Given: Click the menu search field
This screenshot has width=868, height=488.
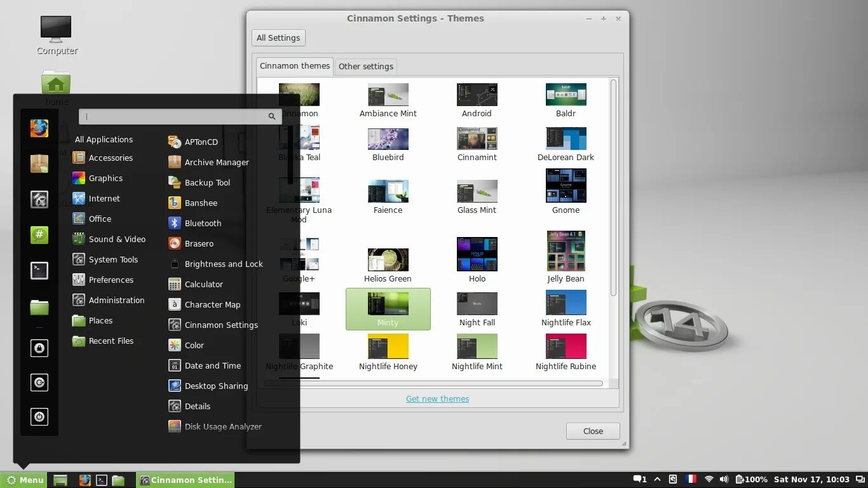Looking at the screenshot, I should pyautogui.click(x=180, y=116).
